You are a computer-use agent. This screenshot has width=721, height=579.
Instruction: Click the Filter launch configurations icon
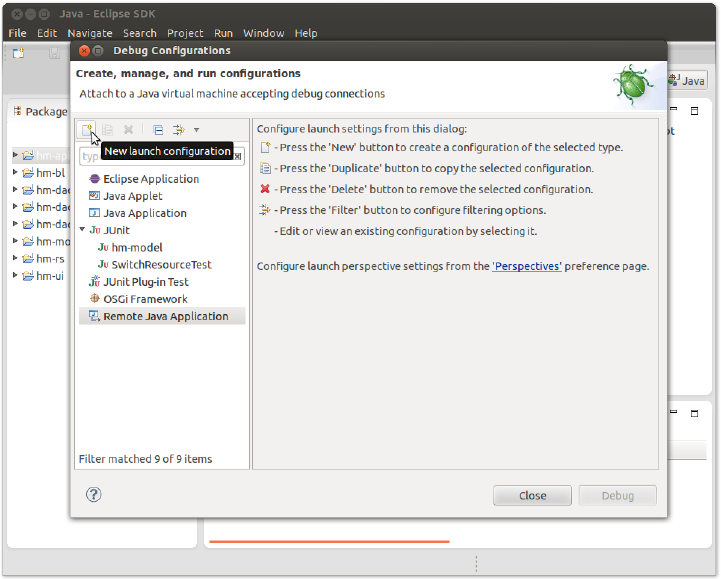point(178,130)
